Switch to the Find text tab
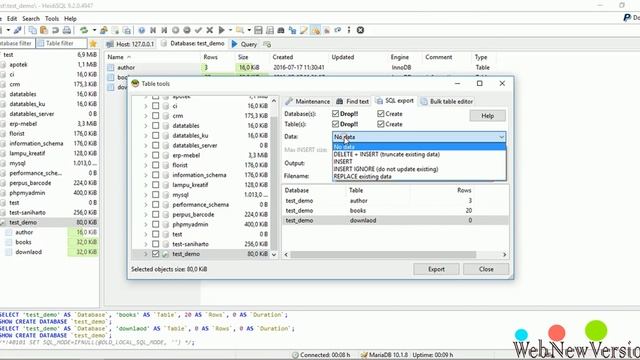 click(x=353, y=101)
